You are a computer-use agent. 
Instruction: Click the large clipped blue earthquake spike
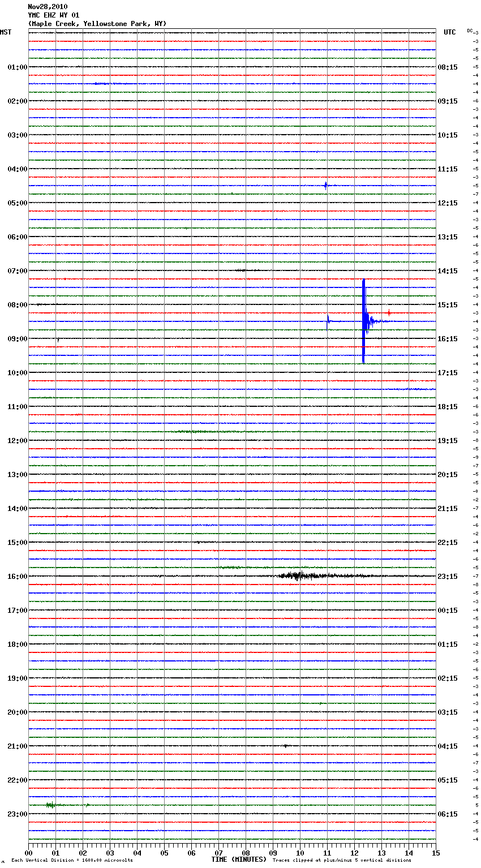pos(364,321)
